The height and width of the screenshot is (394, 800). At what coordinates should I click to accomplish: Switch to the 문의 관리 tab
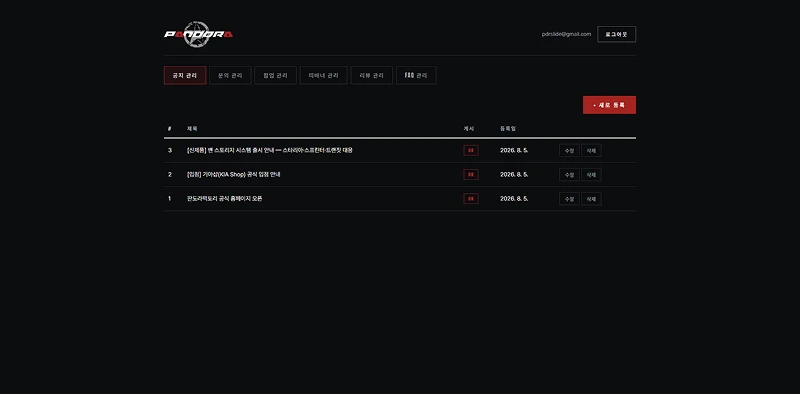pyautogui.click(x=230, y=76)
